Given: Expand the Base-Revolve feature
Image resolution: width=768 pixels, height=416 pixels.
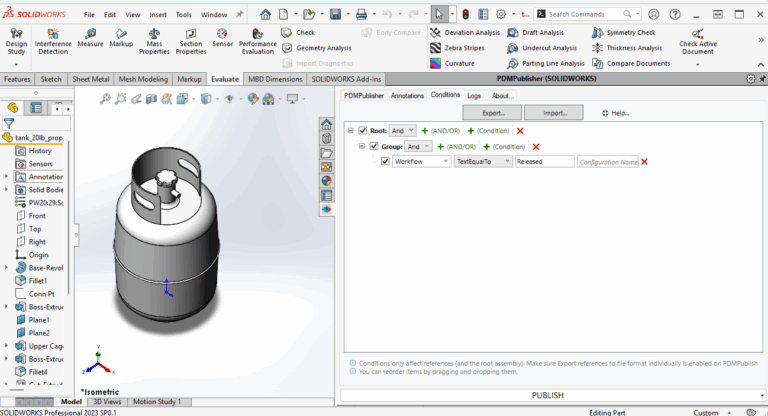Looking at the screenshot, I should (x=6, y=268).
